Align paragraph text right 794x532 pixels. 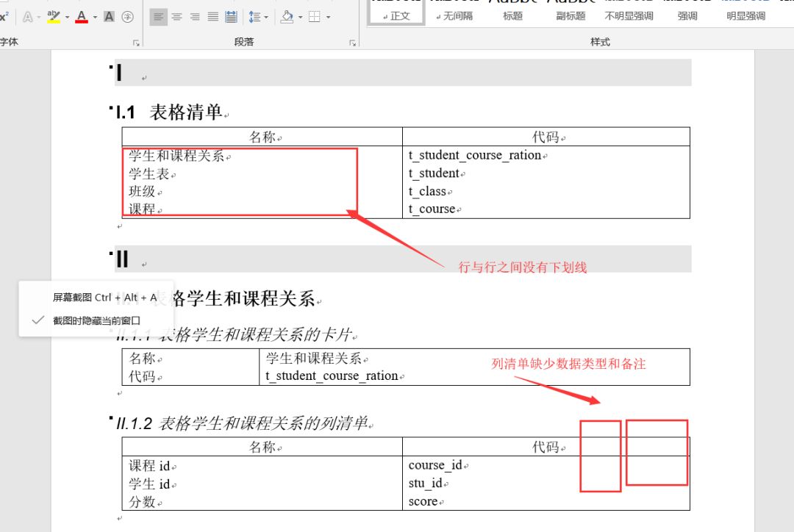[x=195, y=17]
